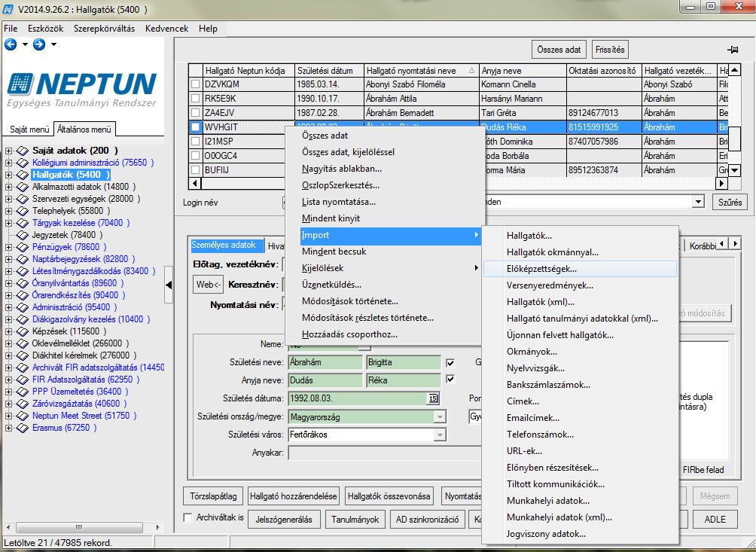Click the blue back navigation arrow
Screen dimensions: 756x552
pyautogui.click(x=11, y=45)
